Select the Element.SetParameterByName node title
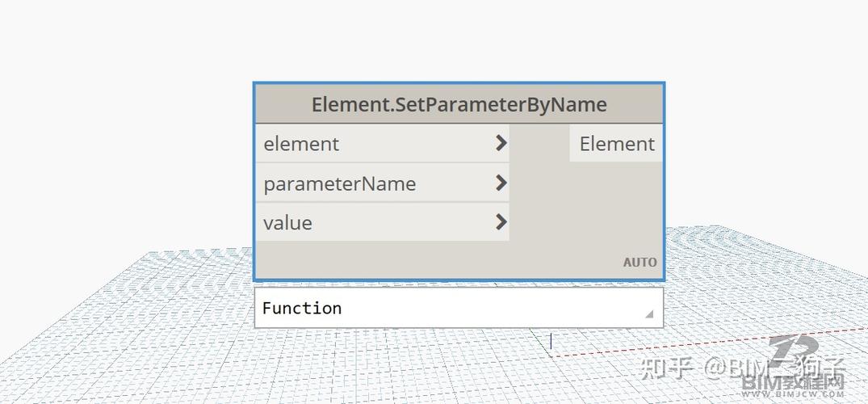This screenshot has width=868, height=404. (459, 105)
